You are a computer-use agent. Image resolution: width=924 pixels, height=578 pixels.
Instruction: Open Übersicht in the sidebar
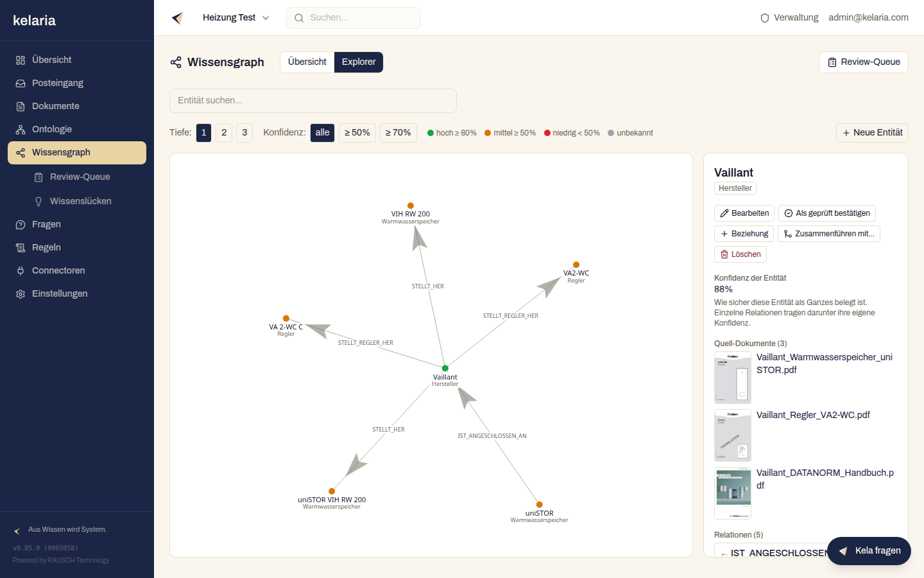(x=77, y=60)
